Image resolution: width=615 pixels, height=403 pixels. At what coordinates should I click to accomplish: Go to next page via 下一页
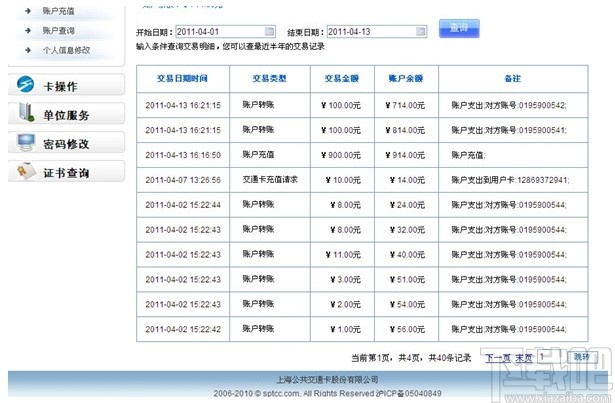[x=498, y=357]
